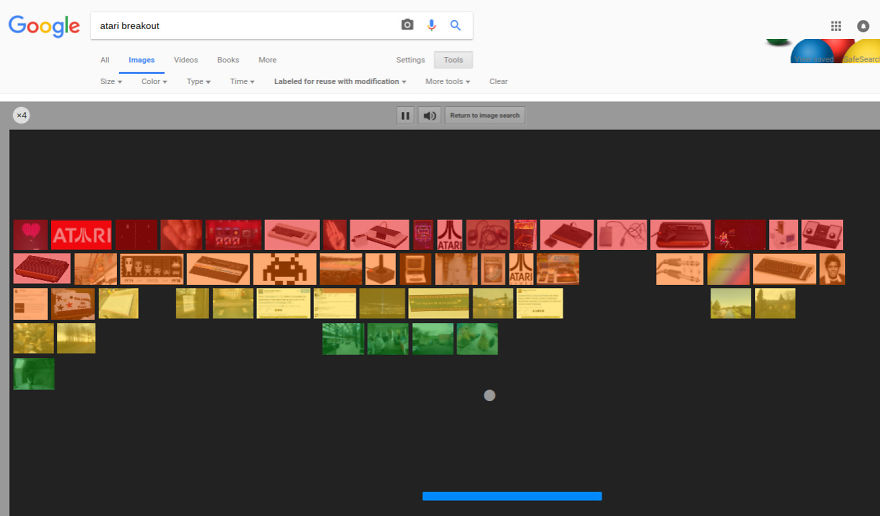Click Return to image search
Screen dimensions: 880x516
(x=485, y=116)
